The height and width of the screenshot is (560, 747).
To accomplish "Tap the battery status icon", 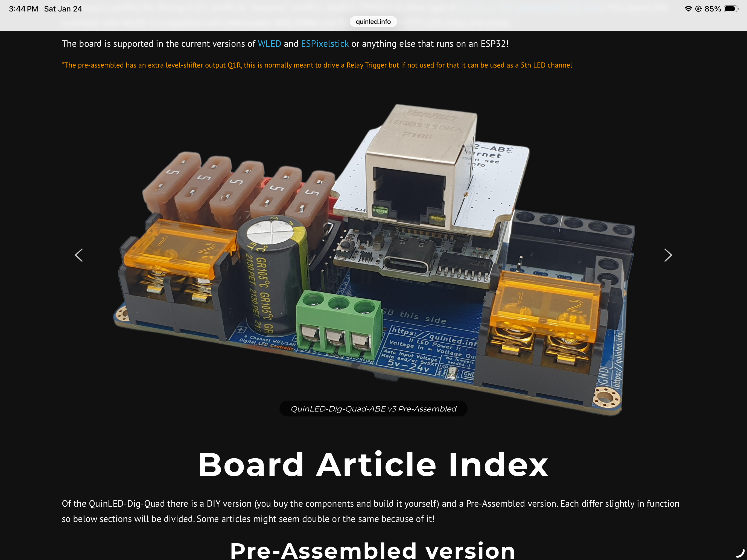I will point(731,9).
